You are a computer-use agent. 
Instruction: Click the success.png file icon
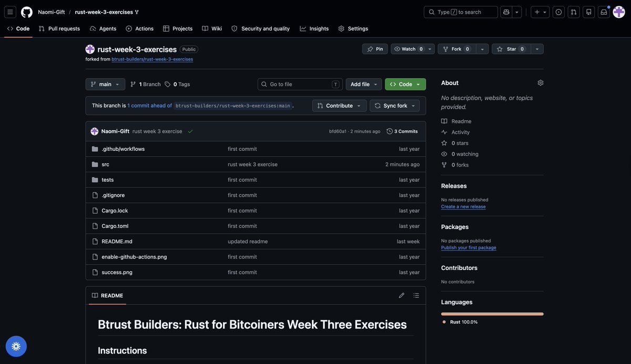point(95,273)
